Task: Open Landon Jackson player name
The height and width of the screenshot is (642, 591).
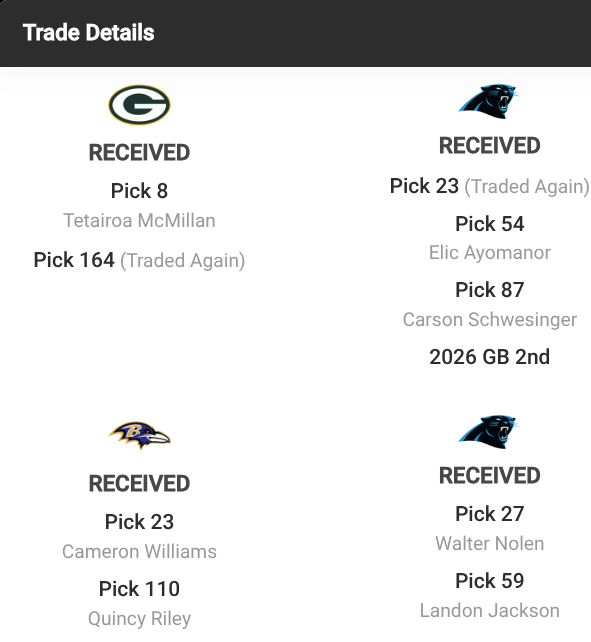Action: (489, 611)
